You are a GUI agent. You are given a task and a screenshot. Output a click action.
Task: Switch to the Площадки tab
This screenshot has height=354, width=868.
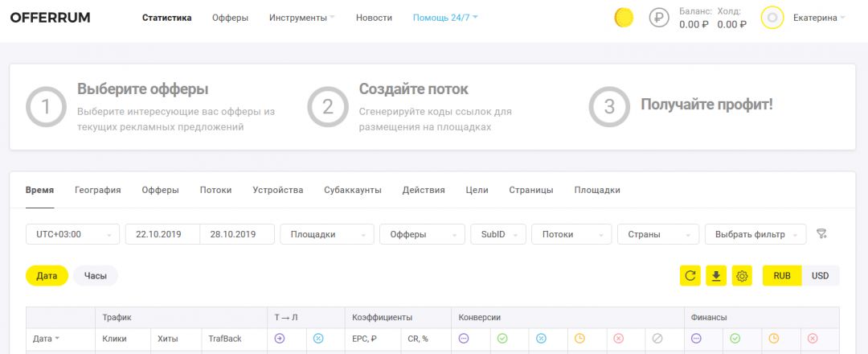(x=597, y=190)
